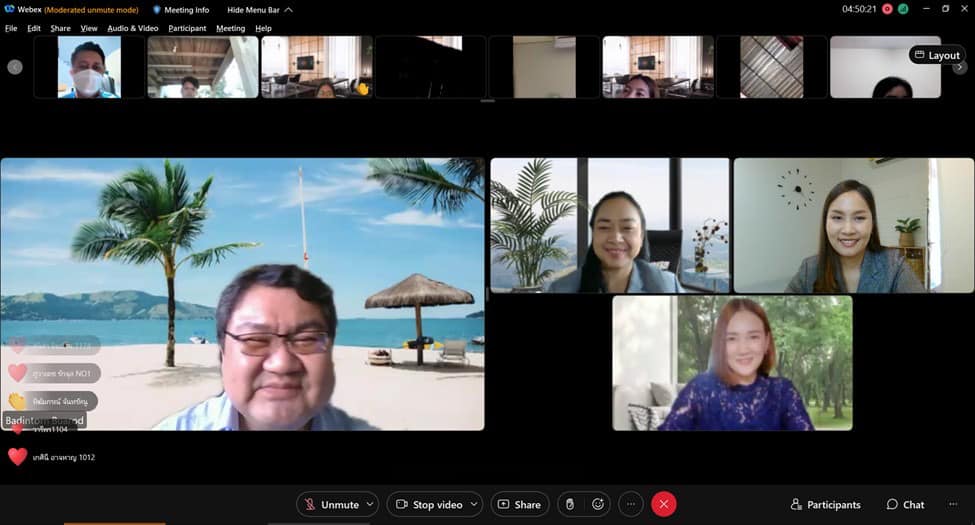Open the reactions smiley icon
The height and width of the screenshot is (525, 975).
(598, 505)
